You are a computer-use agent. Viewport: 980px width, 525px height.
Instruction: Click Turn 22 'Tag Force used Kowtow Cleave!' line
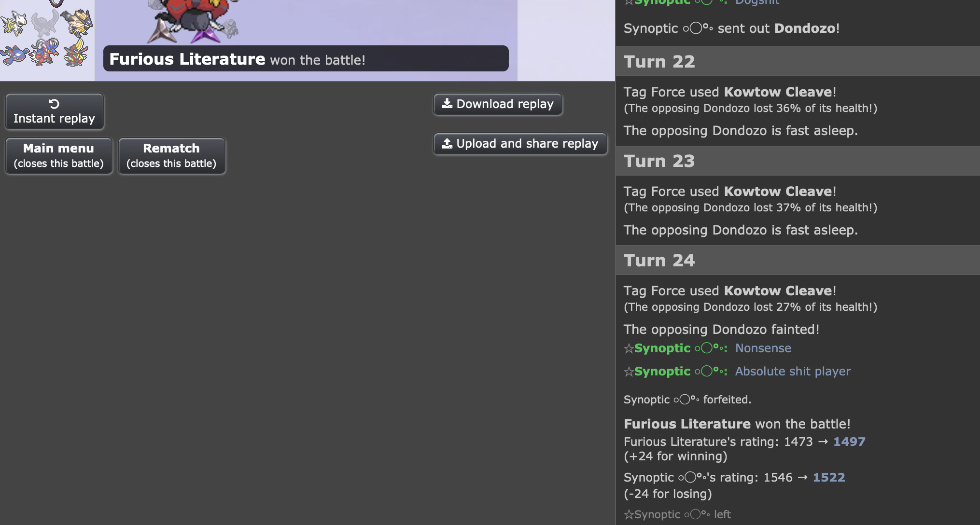[x=729, y=92]
